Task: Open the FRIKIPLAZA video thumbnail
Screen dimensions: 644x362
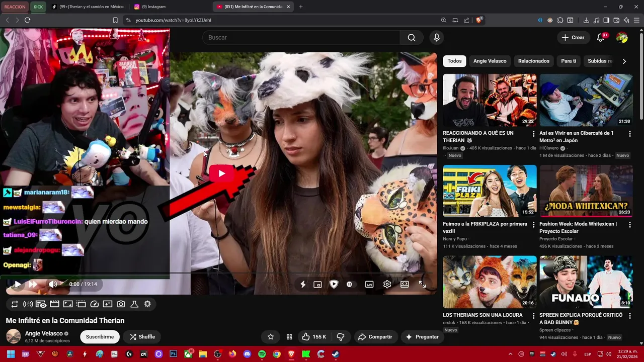Action: coord(490,191)
